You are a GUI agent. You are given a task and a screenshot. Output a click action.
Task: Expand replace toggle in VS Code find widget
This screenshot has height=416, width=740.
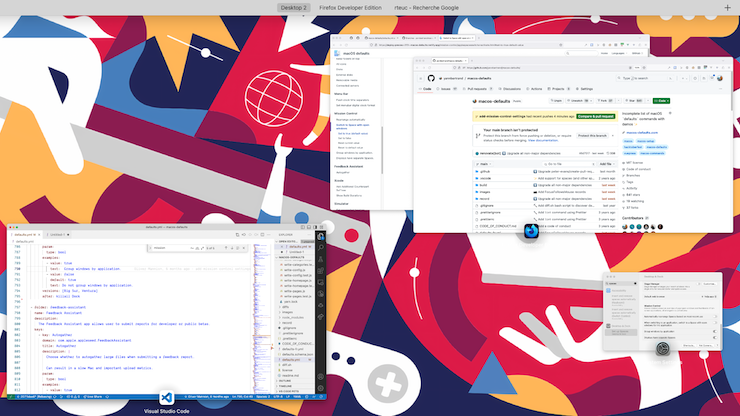150,248
